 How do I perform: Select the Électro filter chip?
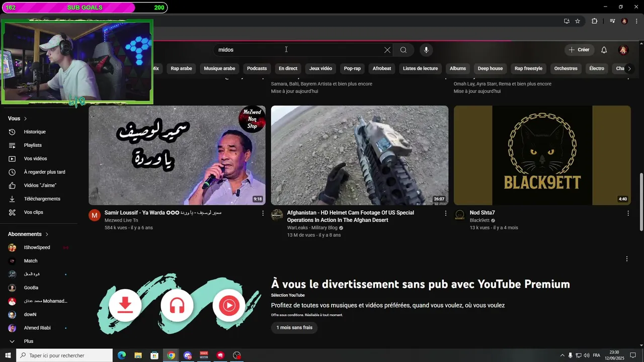(597, 68)
